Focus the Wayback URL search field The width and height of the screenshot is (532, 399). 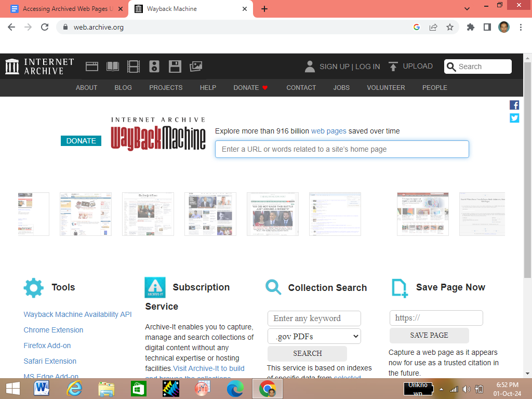(342, 149)
